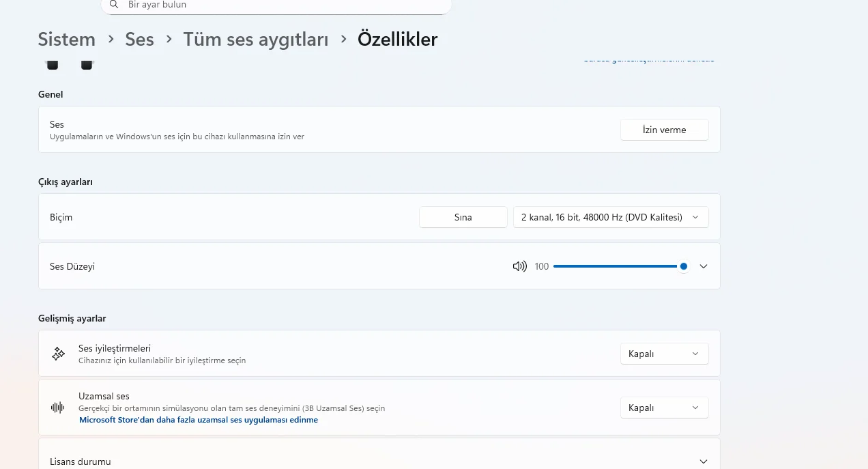
Task: Open Ses iyileştirmeleri Kapalı dropdown
Action: pyautogui.click(x=664, y=354)
